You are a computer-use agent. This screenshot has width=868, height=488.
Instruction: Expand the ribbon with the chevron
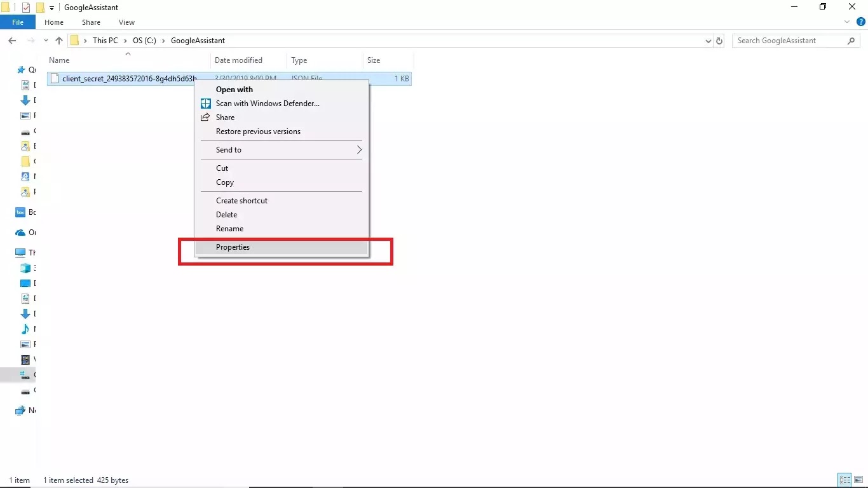tap(847, 22)
